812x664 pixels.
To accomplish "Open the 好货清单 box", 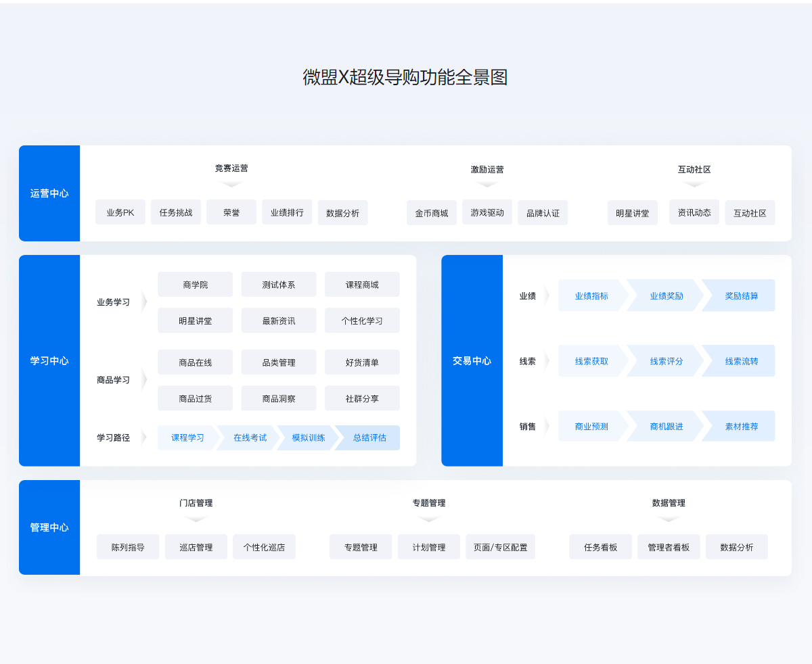I will pos(362,362).
